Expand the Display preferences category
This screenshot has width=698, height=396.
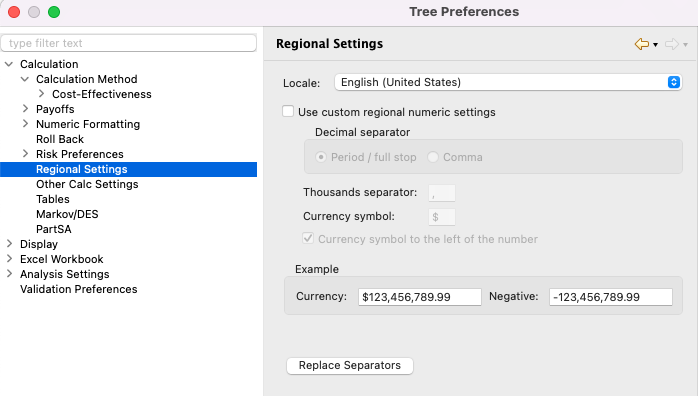coord(9,244)
